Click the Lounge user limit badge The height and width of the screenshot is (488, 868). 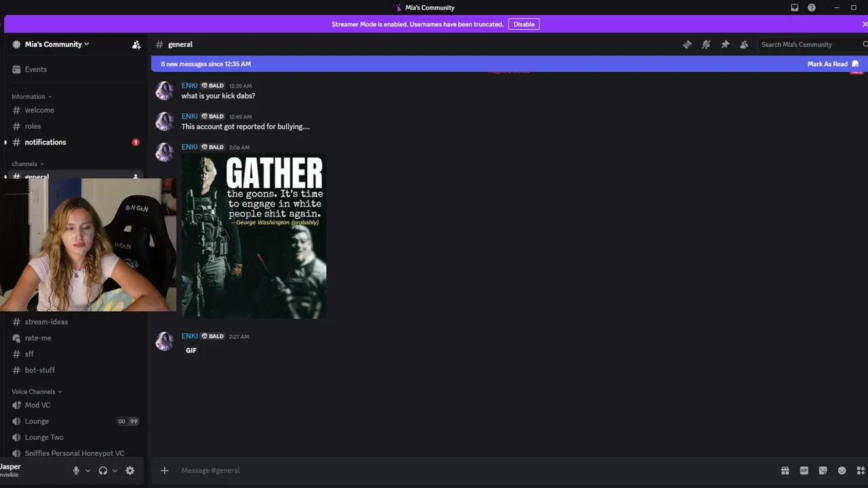127,422
